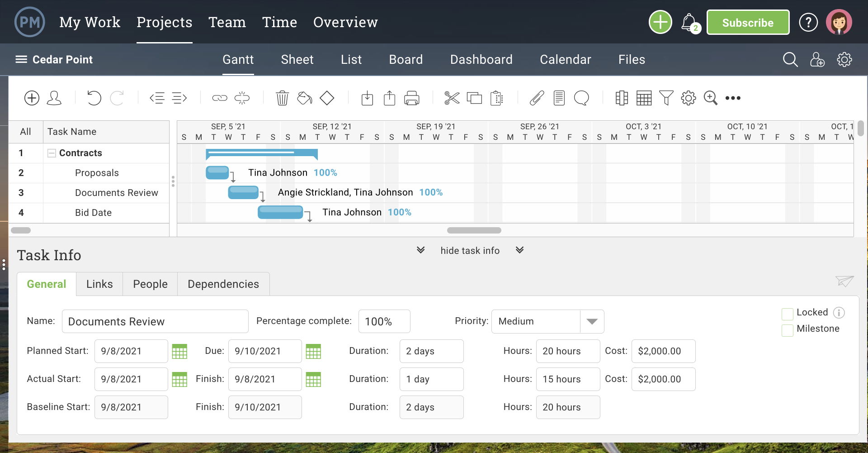868x453 pixels.
Task: Select the People tab in Task Info
Action: click(150, 284)
